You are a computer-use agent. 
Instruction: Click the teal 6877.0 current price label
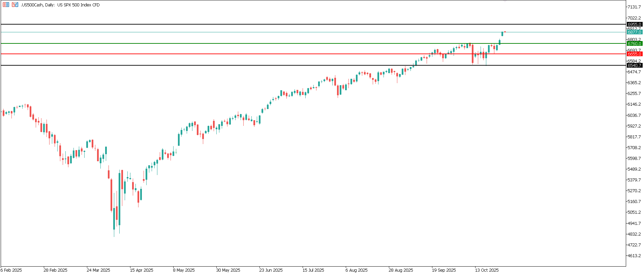click(x=634, y=32)
